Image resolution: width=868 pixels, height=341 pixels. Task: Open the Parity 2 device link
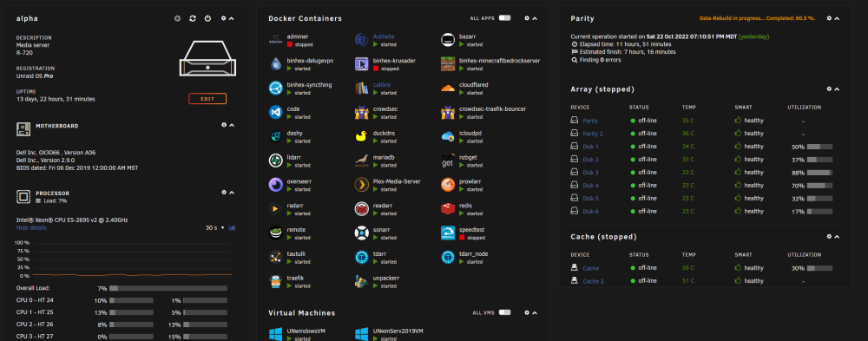[592, 134]
